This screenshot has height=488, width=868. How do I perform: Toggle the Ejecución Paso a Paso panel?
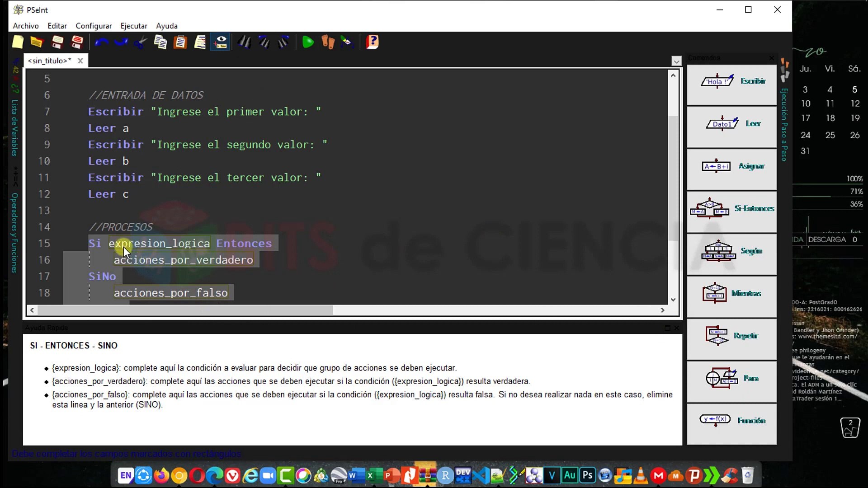(784, 124)
